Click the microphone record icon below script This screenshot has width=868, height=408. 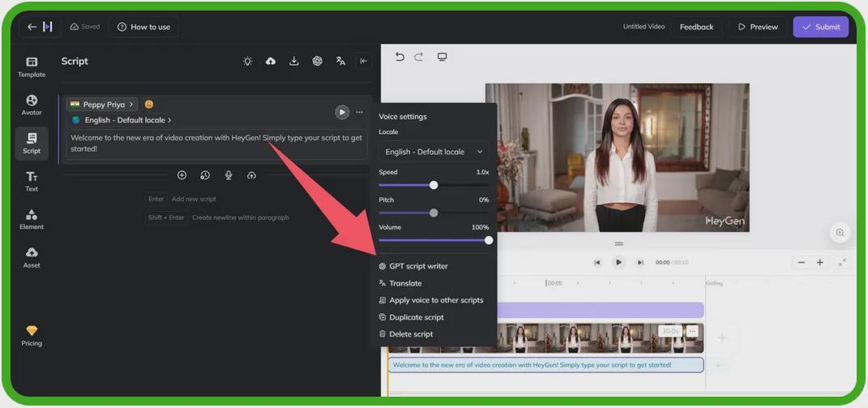click(x=229, y=175)
